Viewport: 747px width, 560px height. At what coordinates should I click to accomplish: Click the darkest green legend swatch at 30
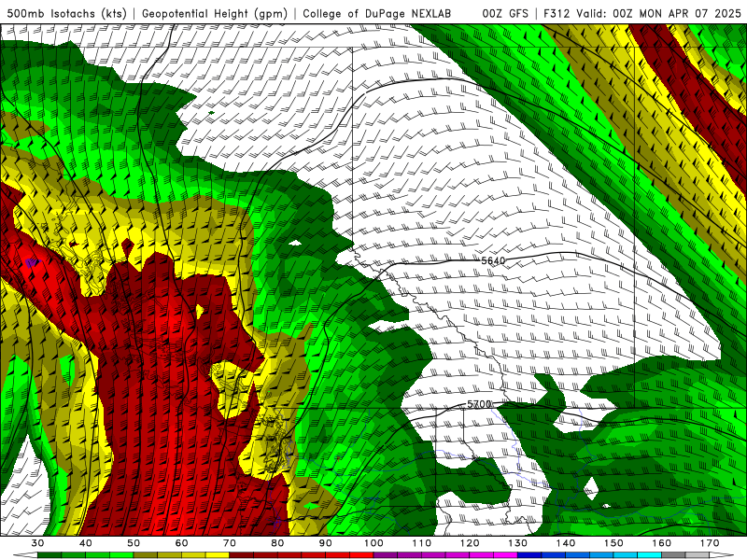coord(49,555)
